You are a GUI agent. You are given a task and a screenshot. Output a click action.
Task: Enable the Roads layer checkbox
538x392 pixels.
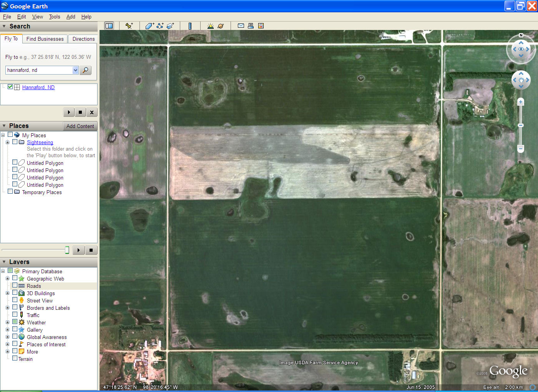(15, 285)
